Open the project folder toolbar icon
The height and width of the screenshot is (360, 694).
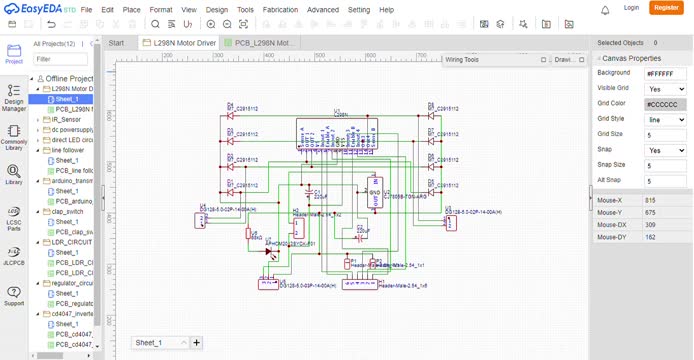(12, 24)
